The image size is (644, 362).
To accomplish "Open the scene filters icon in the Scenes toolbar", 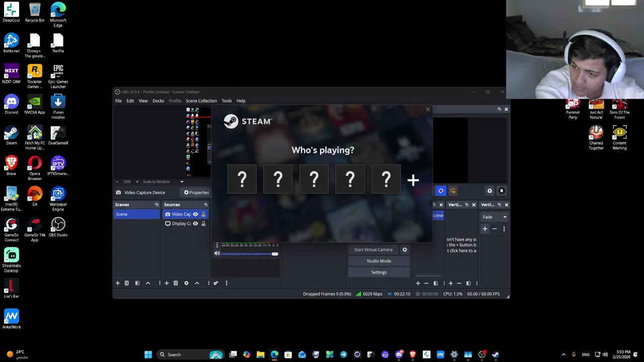I will (137, 283).
